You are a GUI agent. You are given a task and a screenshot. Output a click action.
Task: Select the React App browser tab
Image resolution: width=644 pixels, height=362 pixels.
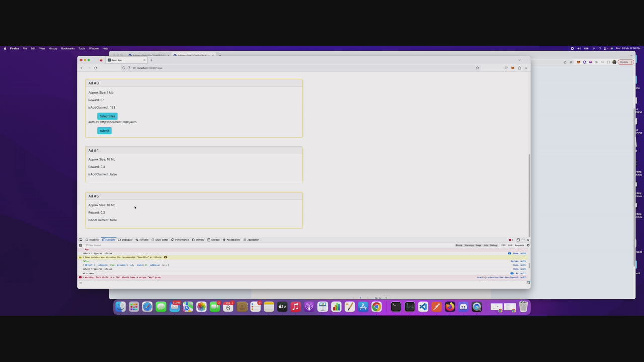pyautogui.click(x=126, y=60)
